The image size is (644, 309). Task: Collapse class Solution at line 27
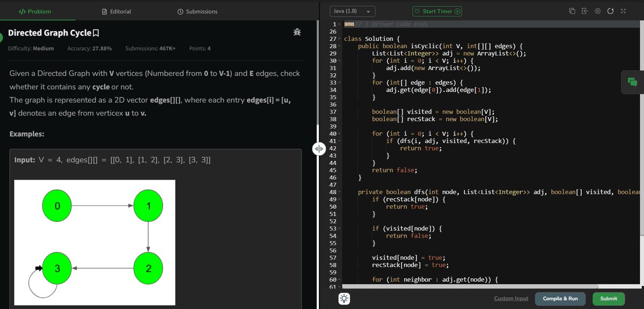339,39
